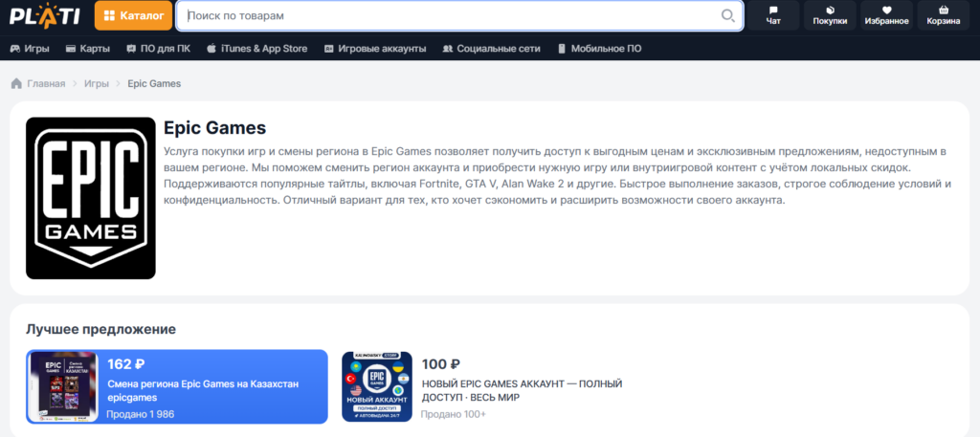Click the grid icon in Каталог button

click(x=109, y=15)
